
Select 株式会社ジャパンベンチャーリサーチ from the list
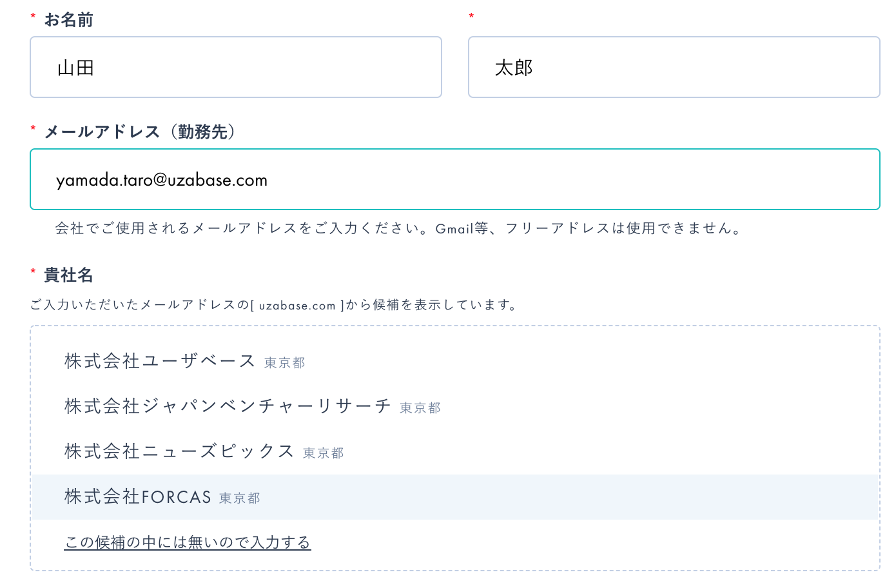(x=455, y=407)
